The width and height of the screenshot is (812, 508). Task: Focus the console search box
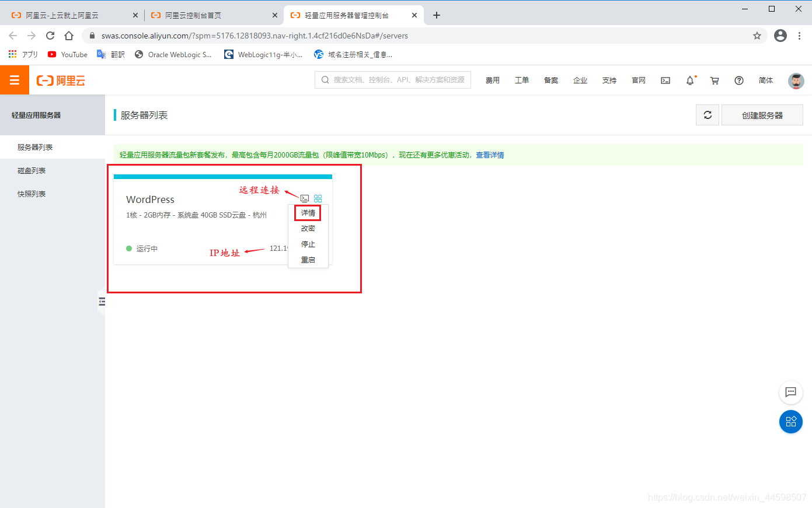pyautogui.click(x=393, y=80)
